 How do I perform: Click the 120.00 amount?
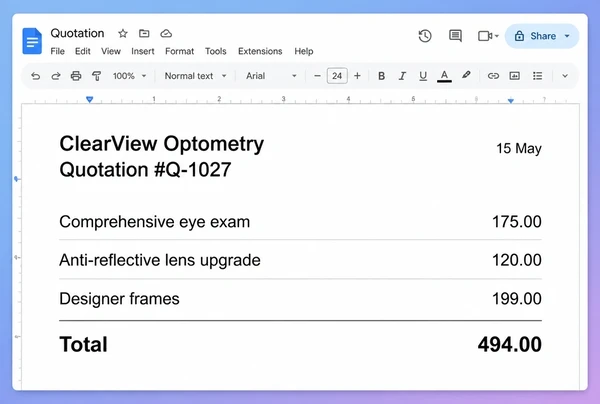[x=517, y=261]
